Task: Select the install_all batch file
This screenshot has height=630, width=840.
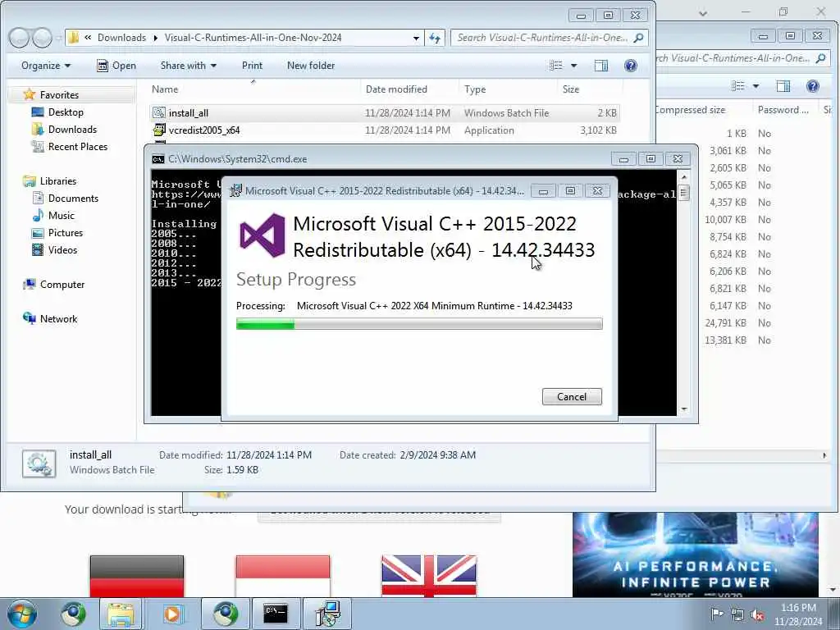Action: tap(384, 113)
